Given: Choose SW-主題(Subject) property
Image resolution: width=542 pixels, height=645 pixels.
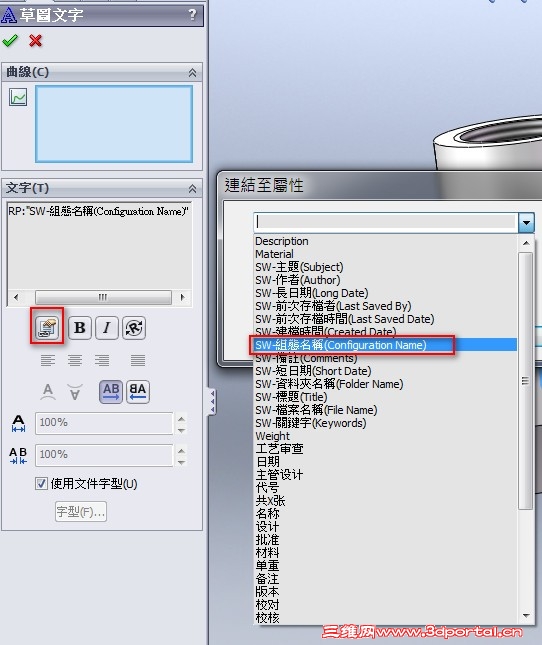Looking at the screenshot, I should (299, 267).
